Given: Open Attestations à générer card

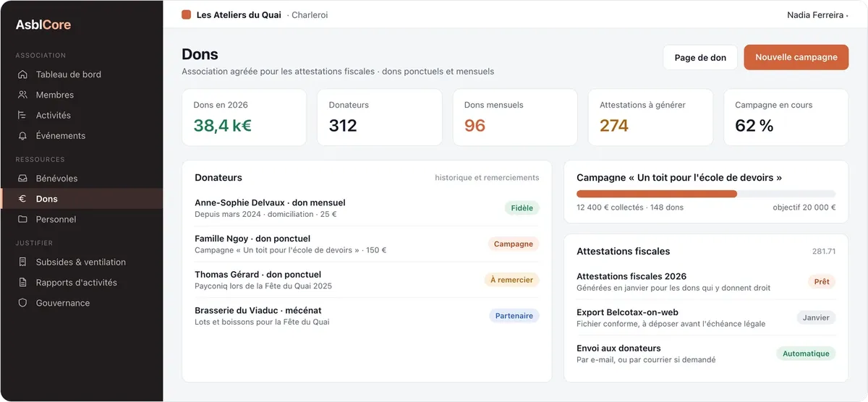Looking at the screenshot, I should click(x=650, y=117).
